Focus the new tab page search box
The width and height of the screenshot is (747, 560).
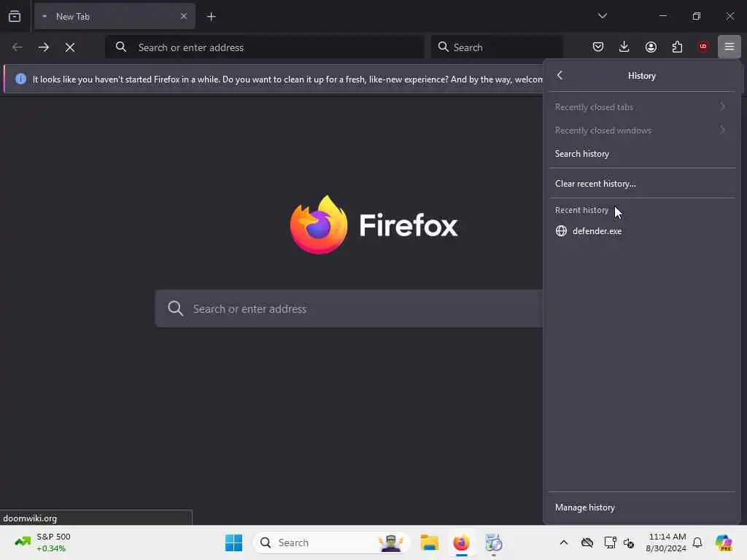point(349,308)
